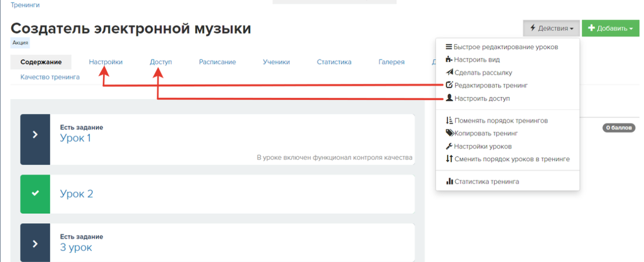Select the Содержание tab
The height and width of the screenshot is (262, 644).
click(41, 62)
